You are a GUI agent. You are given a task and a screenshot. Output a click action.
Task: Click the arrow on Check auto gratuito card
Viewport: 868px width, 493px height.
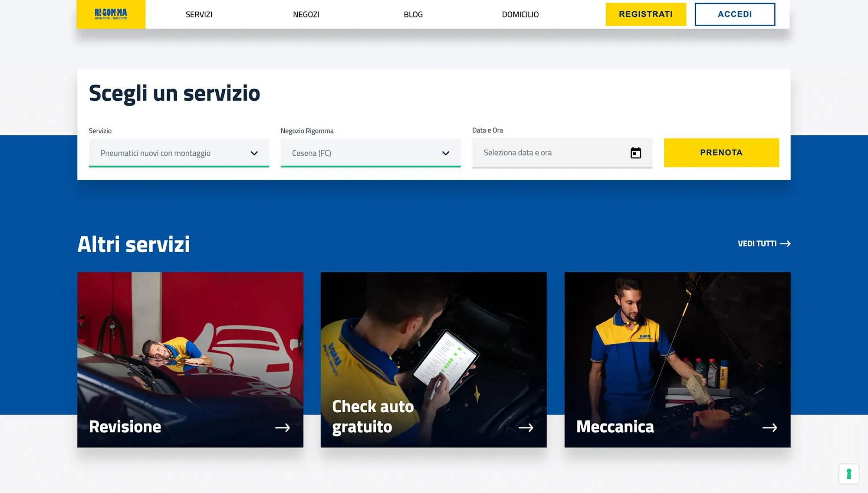point(526,427)
